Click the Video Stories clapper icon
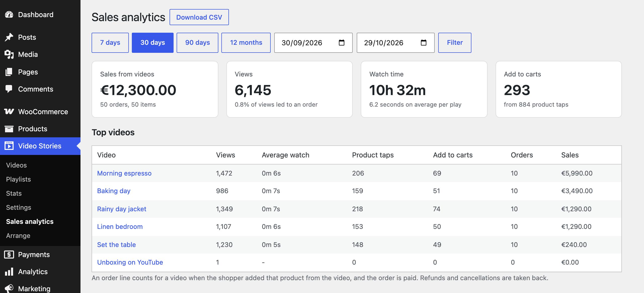Screen dimensions: 644x293 point(9,146)
